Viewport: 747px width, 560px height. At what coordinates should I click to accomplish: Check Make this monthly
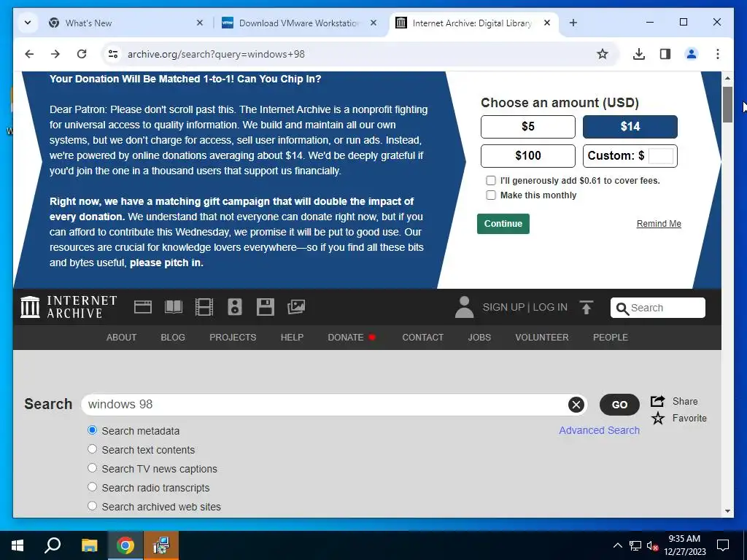491,195
